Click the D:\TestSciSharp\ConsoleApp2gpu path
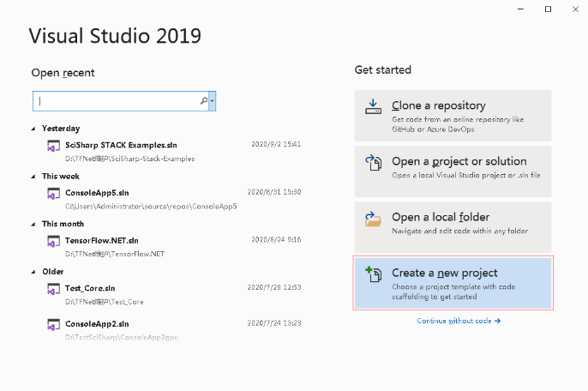Screen dimensions: 588x391 [x=122, y=337]
